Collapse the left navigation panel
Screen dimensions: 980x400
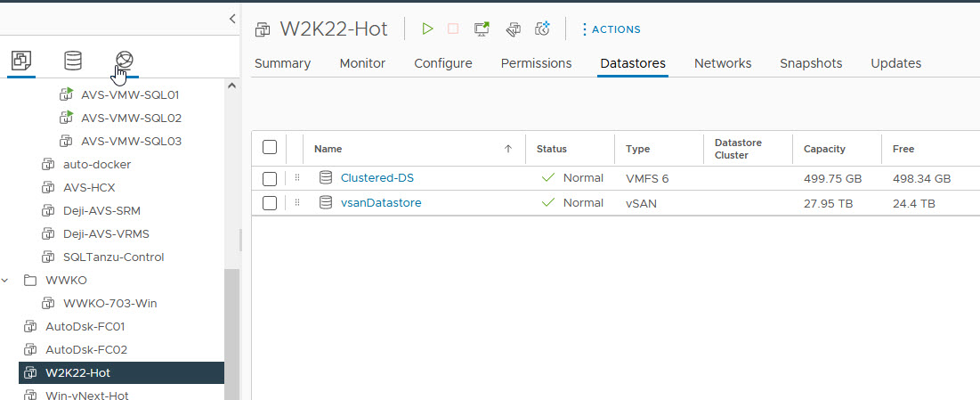click(x=232, y=18)
